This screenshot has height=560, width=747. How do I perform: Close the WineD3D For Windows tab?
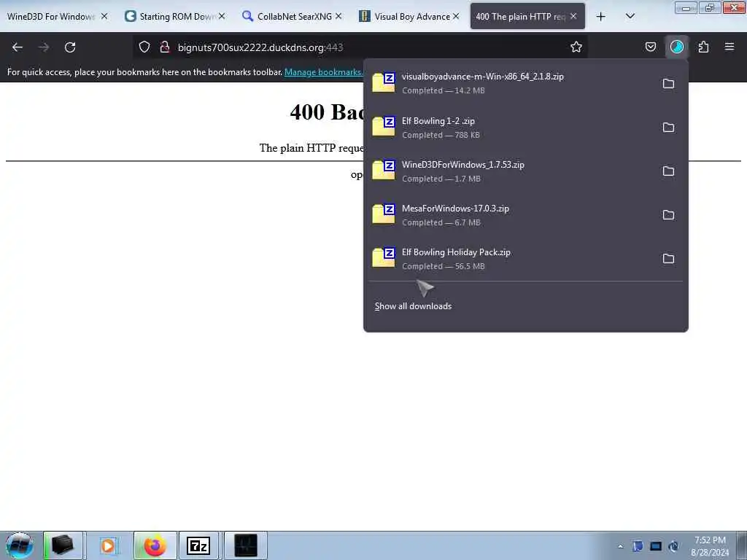tap(104, 16)
